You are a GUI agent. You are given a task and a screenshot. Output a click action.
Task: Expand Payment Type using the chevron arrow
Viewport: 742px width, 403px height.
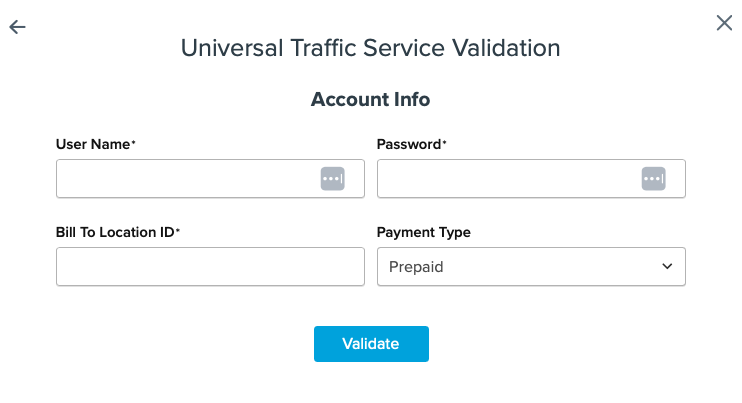click(x=667, y=267)
